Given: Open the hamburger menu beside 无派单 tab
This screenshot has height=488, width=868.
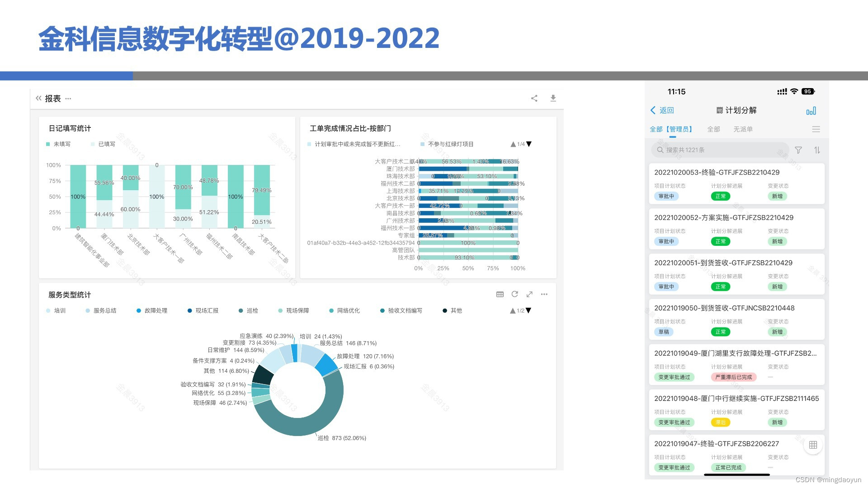Looking at the screenshot, I should 816,129.
